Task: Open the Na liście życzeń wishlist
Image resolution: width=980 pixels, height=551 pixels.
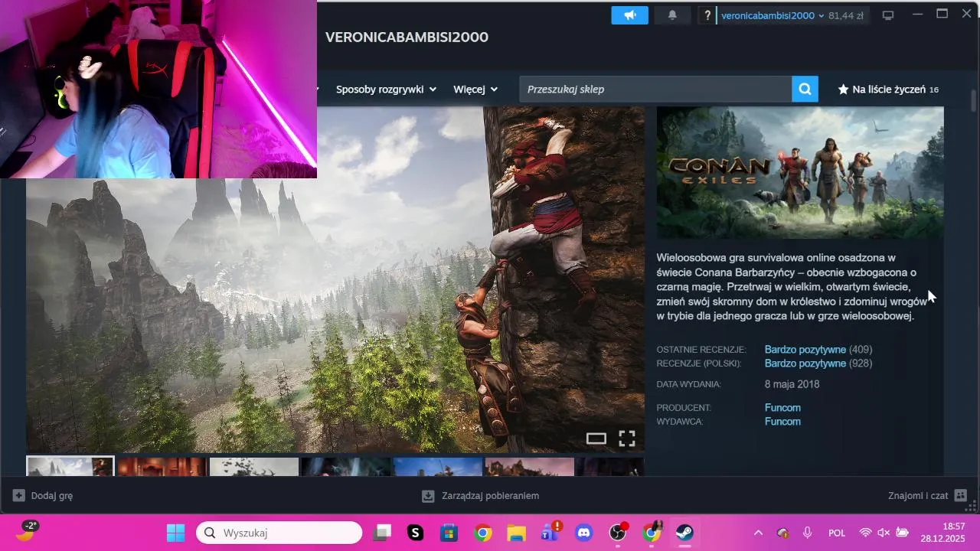Action: (888, 90)
